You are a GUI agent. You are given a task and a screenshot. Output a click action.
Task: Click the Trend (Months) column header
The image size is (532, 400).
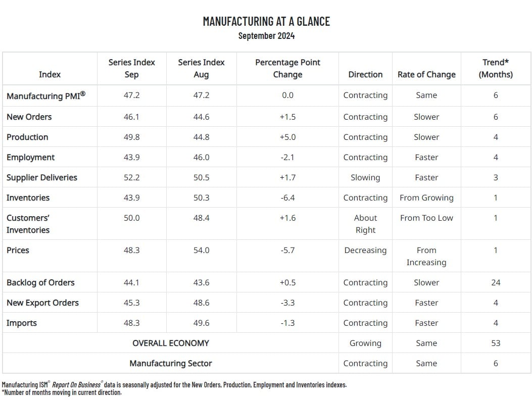(495, 68)
